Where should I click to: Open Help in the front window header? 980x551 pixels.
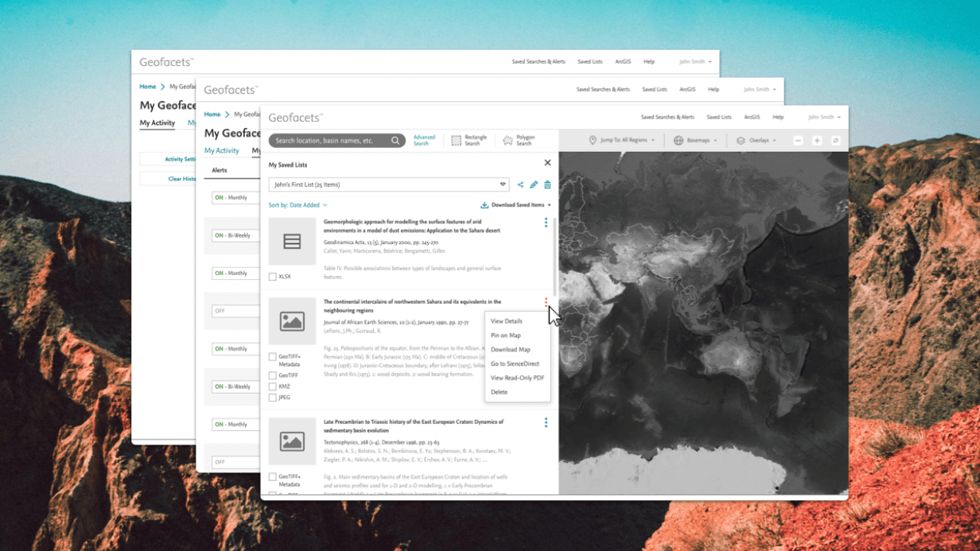coord(778,117)
